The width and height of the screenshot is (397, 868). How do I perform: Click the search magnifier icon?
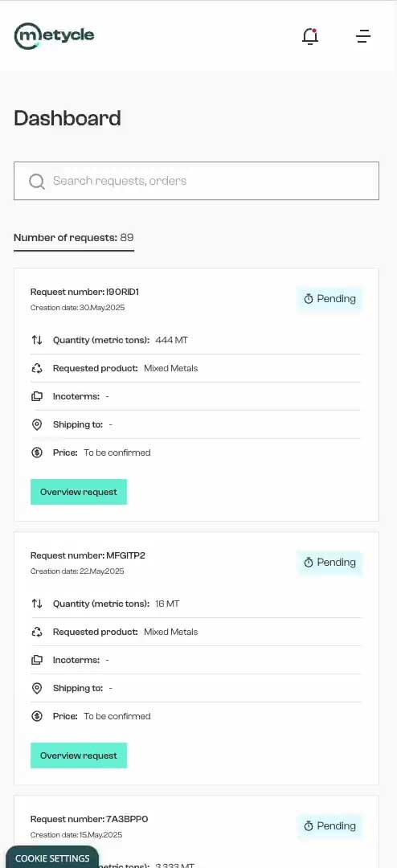point(36,181)
